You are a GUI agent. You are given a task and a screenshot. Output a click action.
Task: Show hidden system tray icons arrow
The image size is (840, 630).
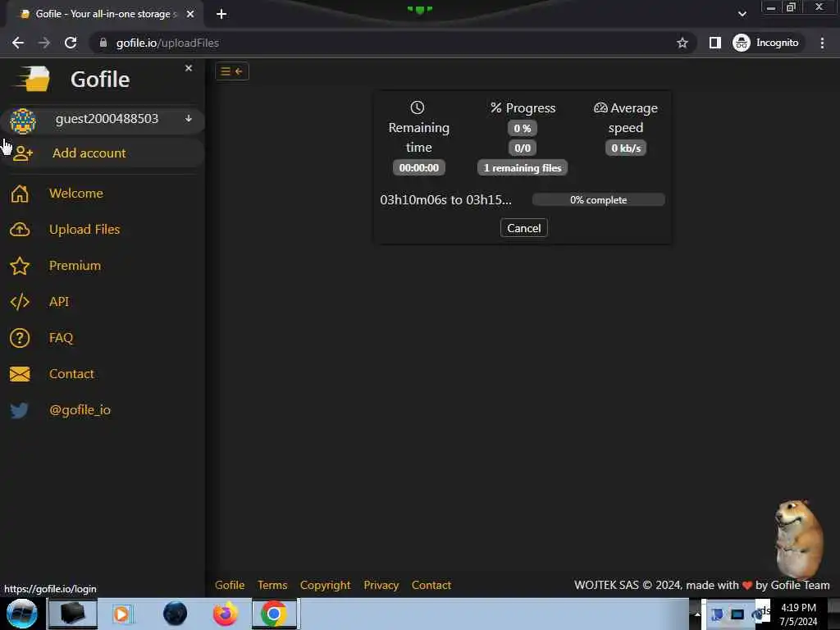tap(697, 614)
